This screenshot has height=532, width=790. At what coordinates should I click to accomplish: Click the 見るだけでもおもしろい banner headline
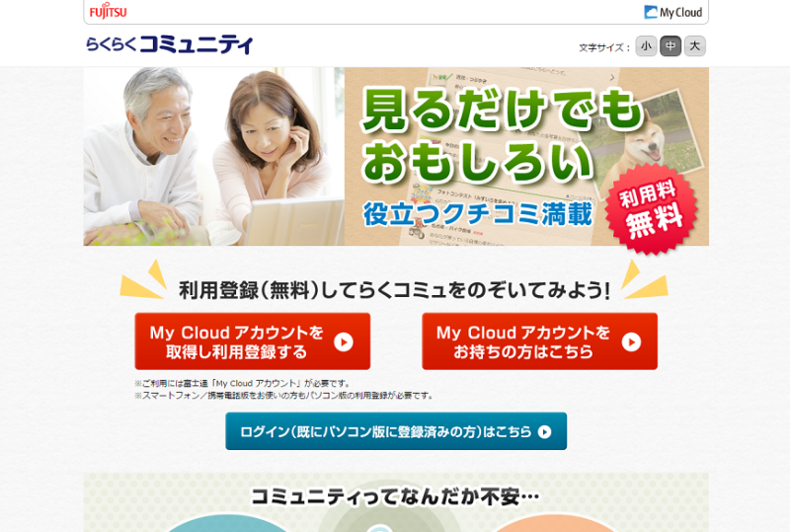(503, 134)
